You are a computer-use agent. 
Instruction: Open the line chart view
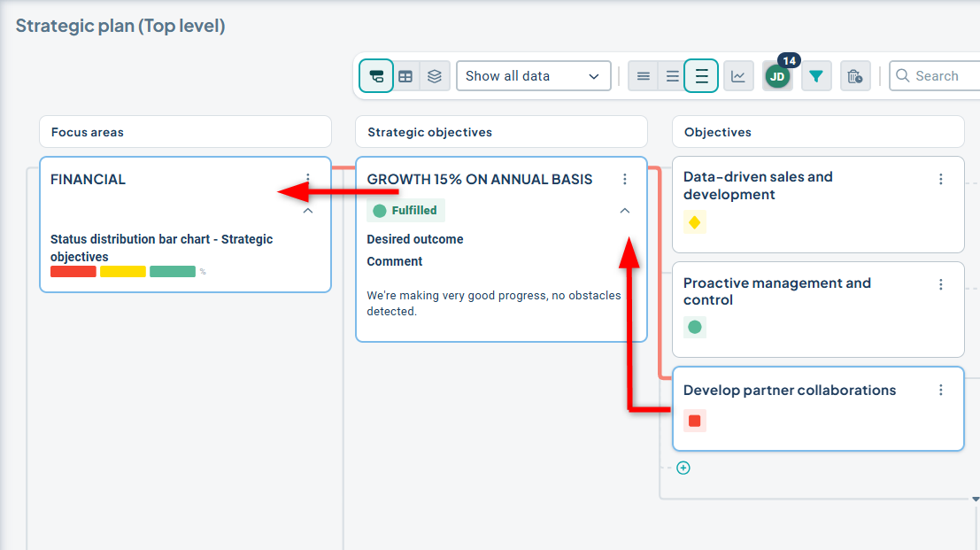(x=737, y=76)
